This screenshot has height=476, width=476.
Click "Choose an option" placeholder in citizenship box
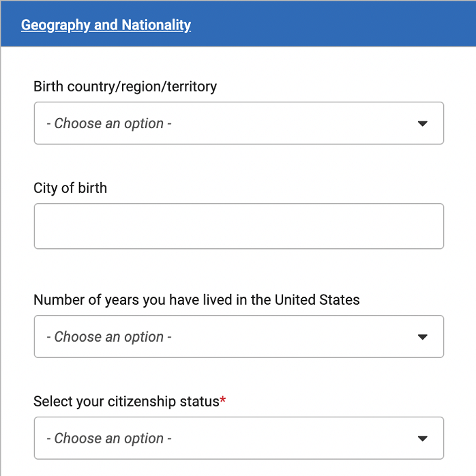109,438
